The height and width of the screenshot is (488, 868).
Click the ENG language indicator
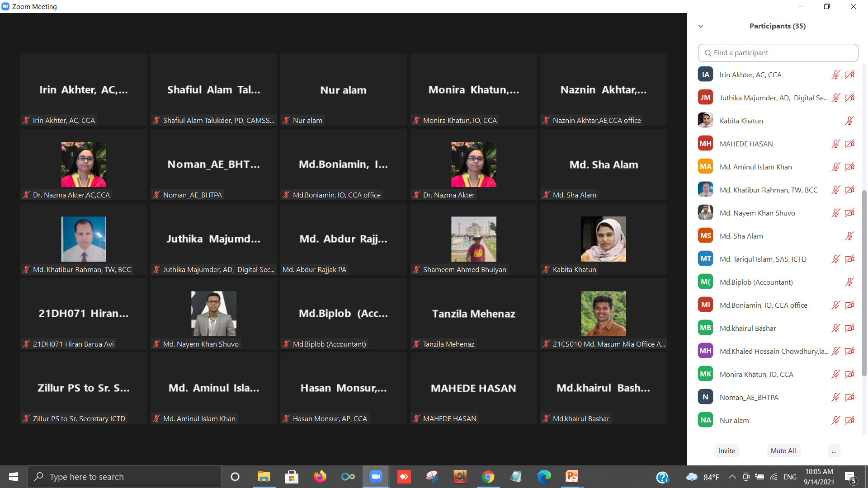[790, 477]
